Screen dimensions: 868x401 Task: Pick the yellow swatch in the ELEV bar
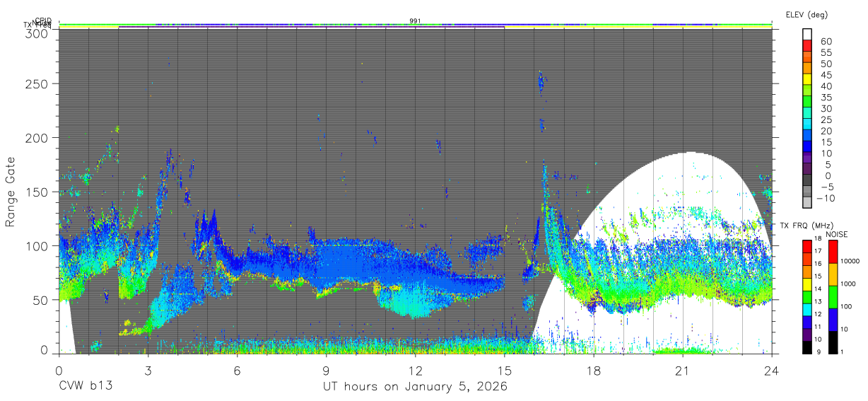(807, 80)
